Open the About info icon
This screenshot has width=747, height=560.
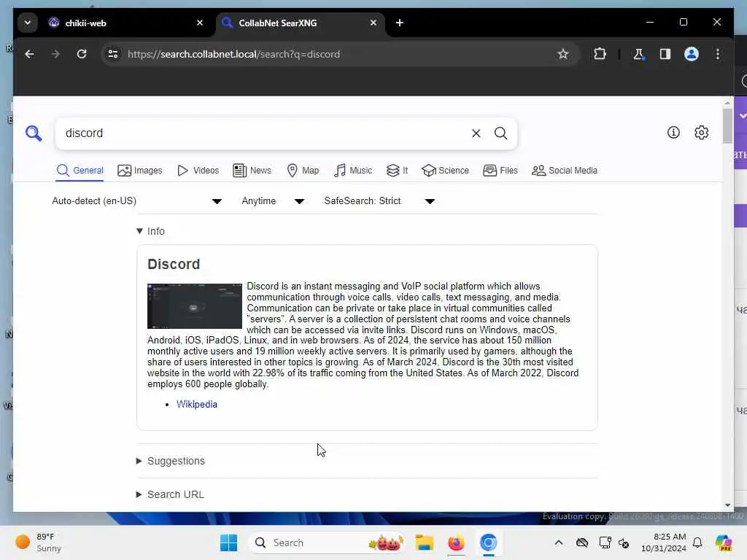[673, 133]
